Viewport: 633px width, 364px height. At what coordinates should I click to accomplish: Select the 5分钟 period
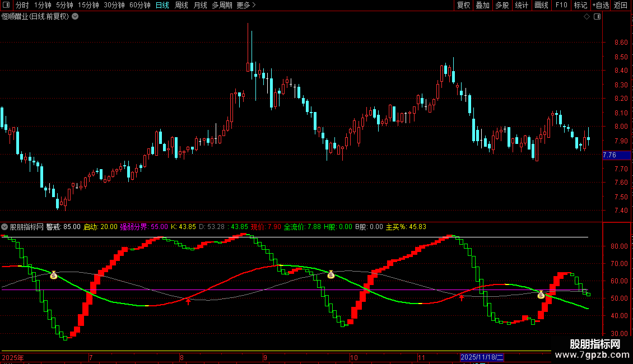click(x=64, y=5)
